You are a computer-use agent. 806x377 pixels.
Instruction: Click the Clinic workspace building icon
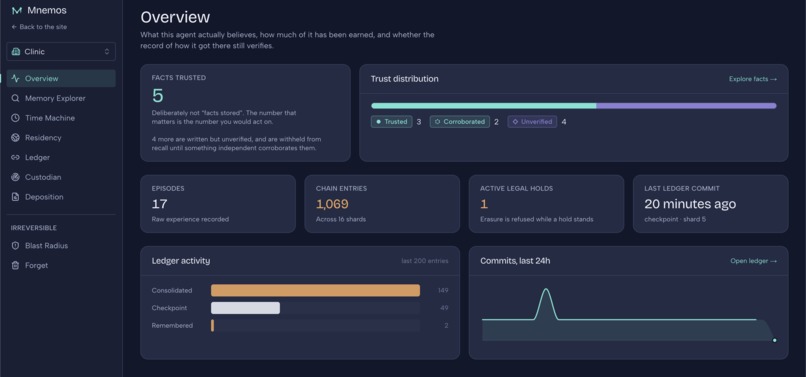(16, 52)
